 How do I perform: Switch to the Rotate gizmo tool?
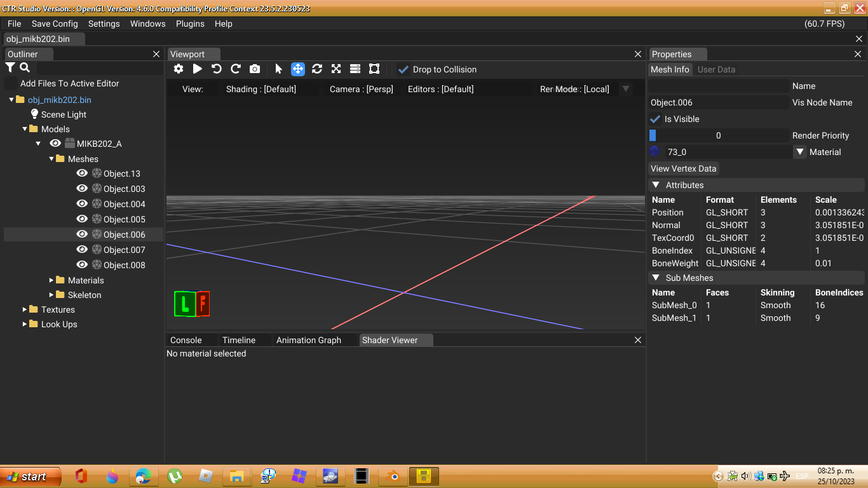[317, 69]
